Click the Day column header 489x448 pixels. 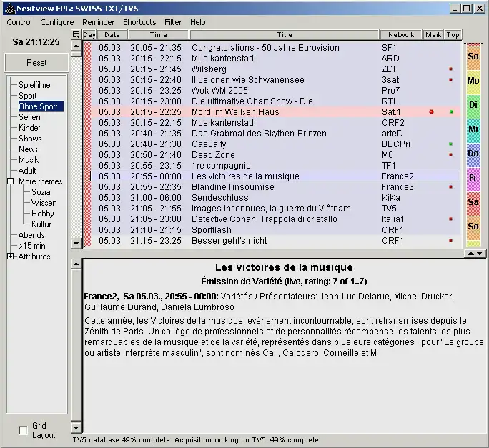click(89, 34)
